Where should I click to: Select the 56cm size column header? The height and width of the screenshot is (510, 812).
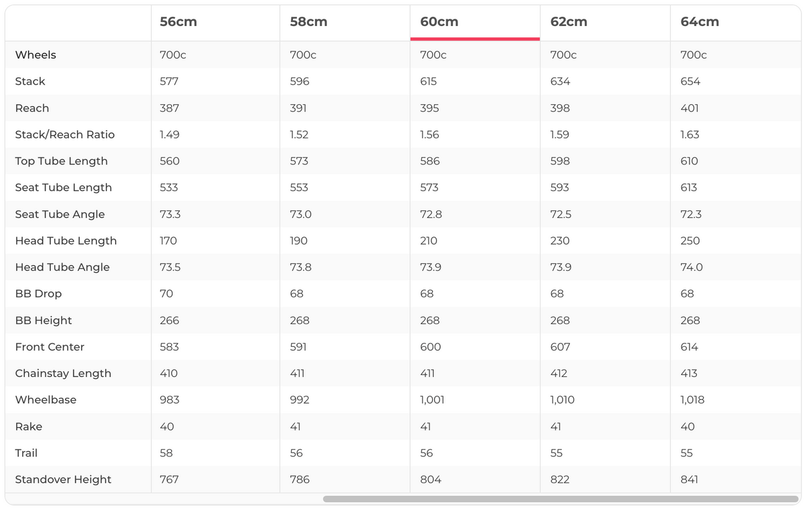(179, 22)
